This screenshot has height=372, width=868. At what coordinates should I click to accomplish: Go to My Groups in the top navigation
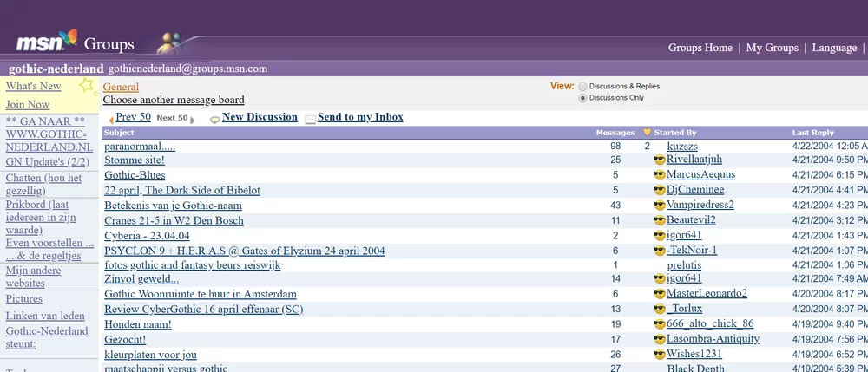tap(772, 48)
